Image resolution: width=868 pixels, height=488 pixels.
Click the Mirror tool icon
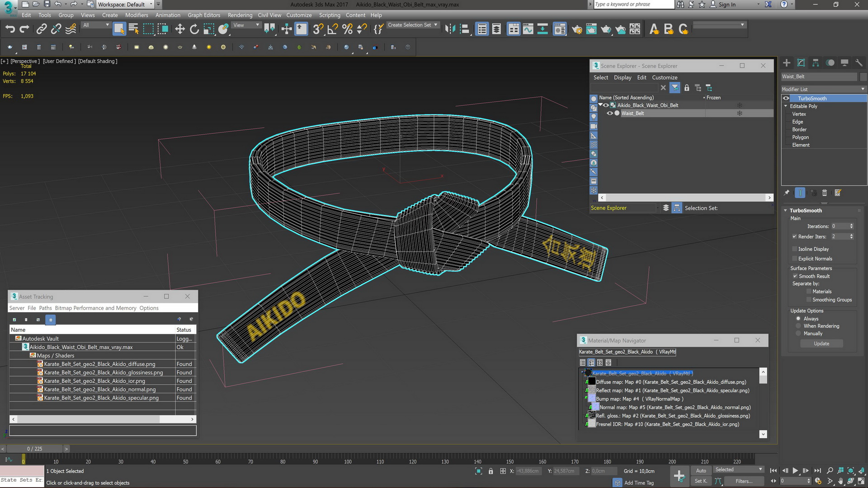[x=450, y=29]
